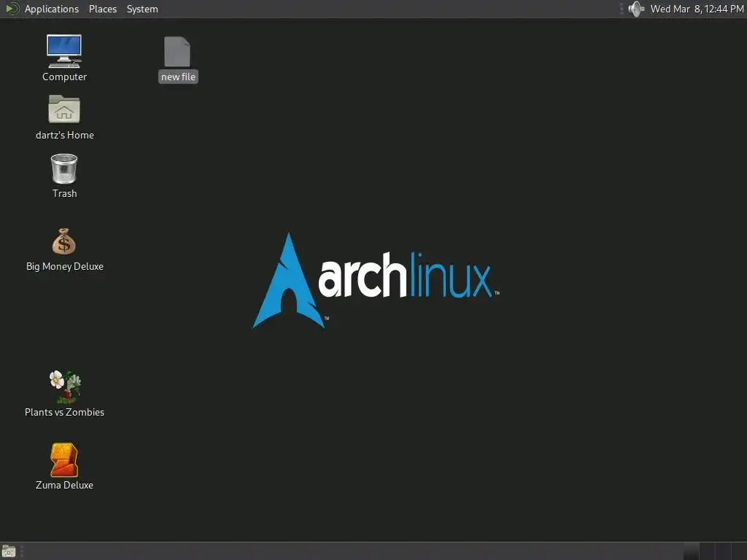Click the volume speaker icon
The width and height of the screenshot is (747, 560).
(636, 9)
